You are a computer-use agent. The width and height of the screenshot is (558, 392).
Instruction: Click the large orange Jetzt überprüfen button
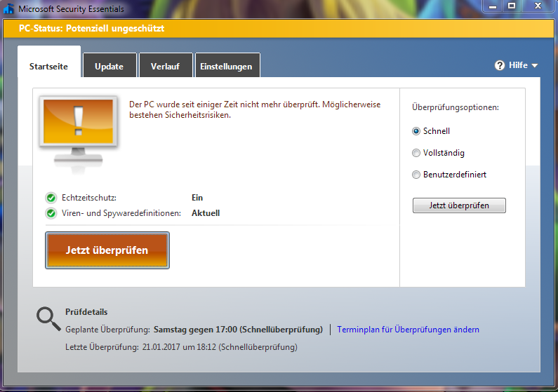(x=107, y=250)
